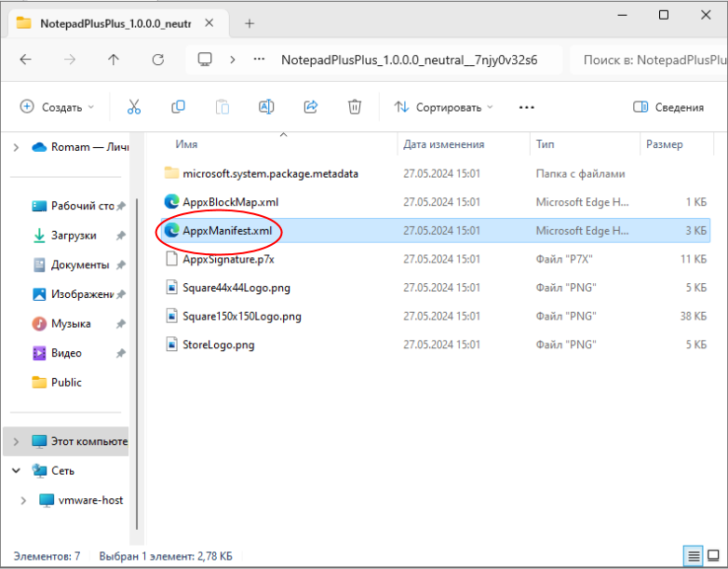Viewport: 728px width, 569px height.
Task: Click the Copy icon in toolbar
Action: (178, 107)
